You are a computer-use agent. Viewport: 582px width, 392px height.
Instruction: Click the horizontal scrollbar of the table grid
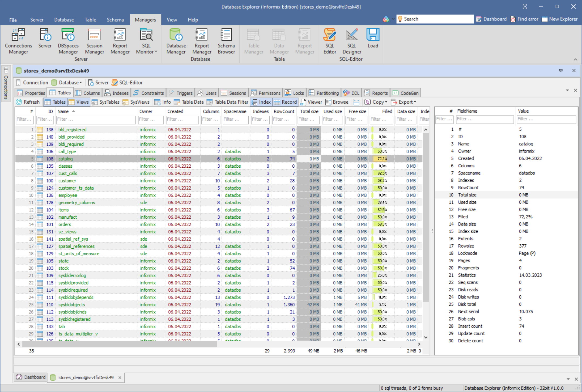[119, 344]
